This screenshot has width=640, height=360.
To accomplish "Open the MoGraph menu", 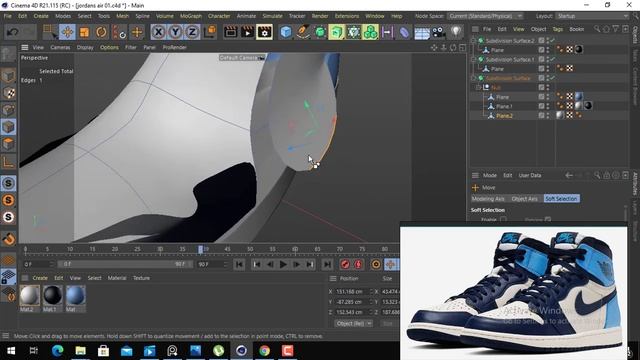I will coord(191,16).
